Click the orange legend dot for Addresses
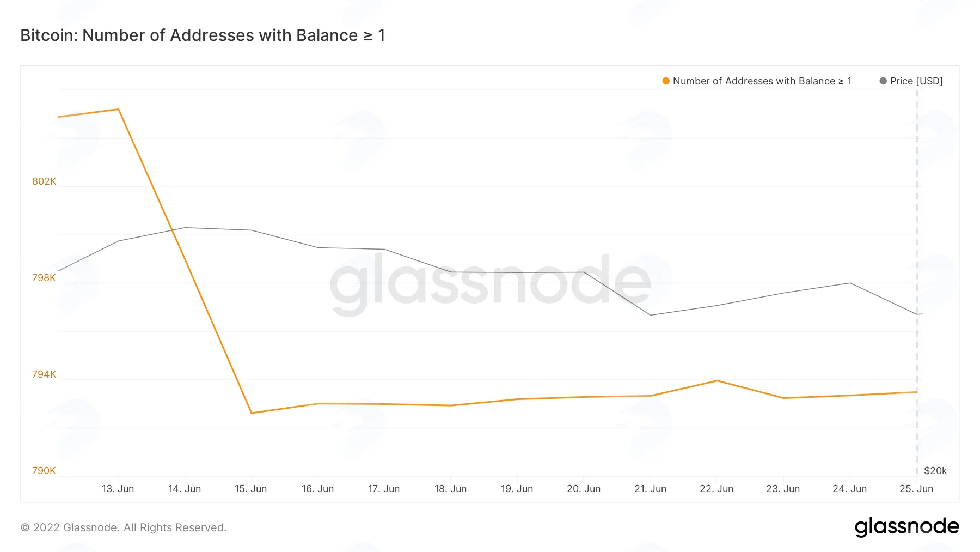This screenshot has width=980, height=552. pos(665,81)
